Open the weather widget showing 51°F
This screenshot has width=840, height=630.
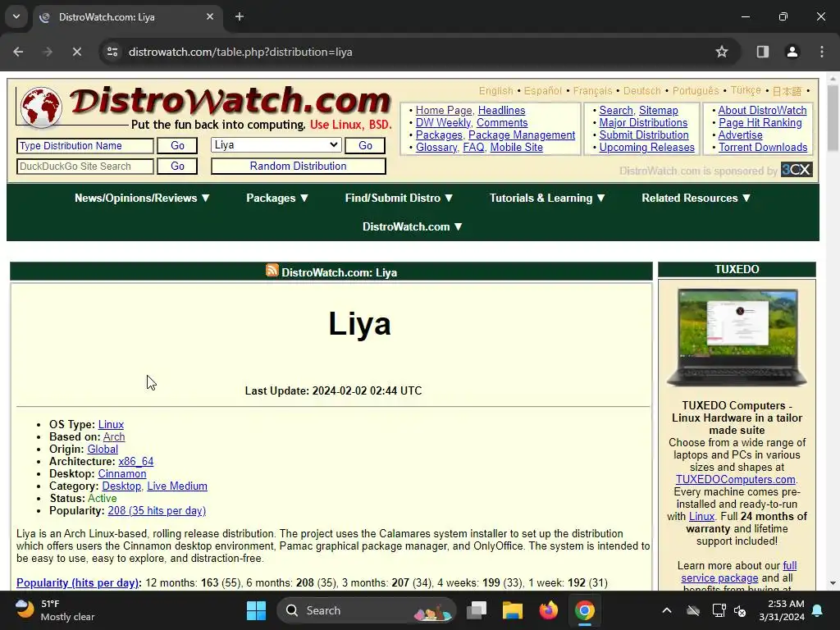(53, 610)
